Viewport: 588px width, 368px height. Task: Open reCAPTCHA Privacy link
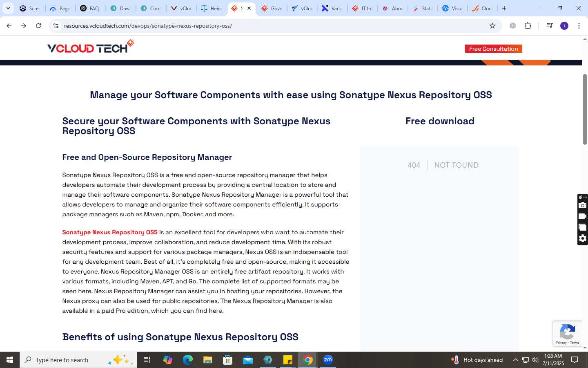561,343
